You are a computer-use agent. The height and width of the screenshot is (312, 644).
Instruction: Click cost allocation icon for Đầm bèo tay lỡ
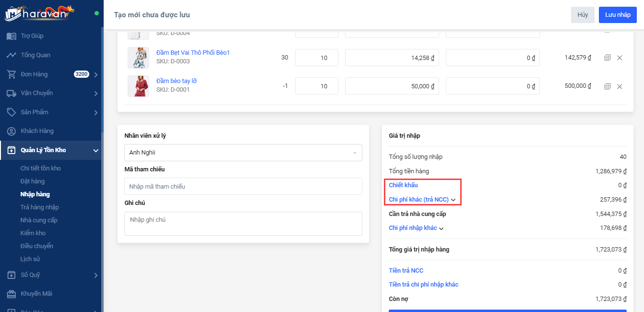pyautogui.click(x=607, y=86)
